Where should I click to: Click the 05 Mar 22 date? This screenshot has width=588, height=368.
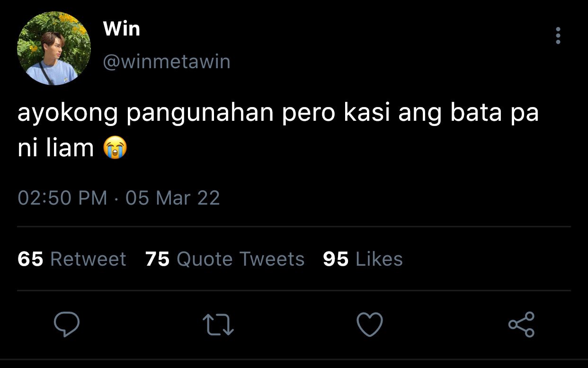(173, 197)
